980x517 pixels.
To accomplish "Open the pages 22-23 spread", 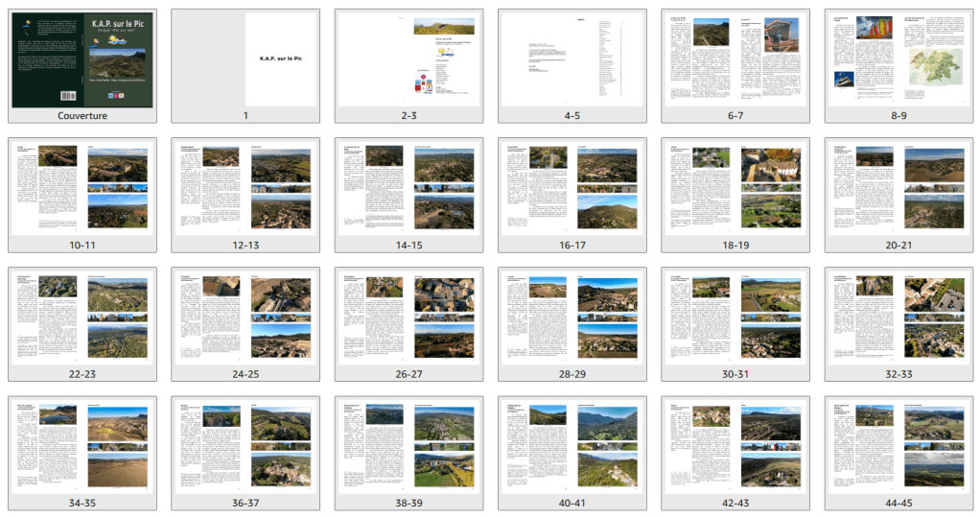I will click(x=82, y=317).
